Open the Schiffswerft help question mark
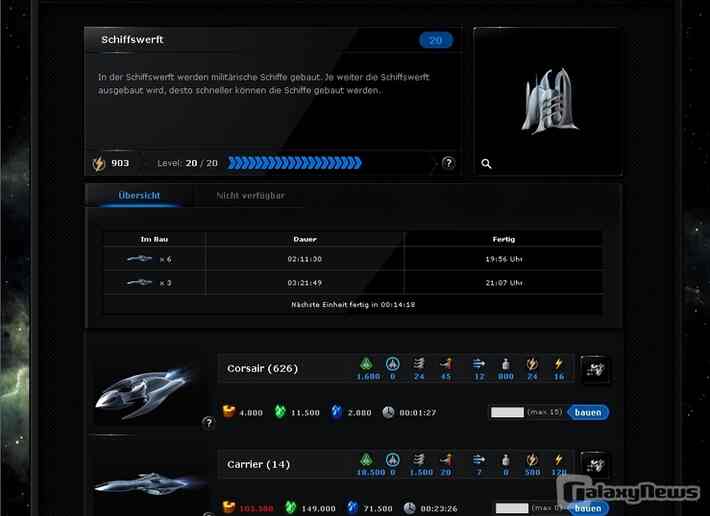 click(448, 163)
